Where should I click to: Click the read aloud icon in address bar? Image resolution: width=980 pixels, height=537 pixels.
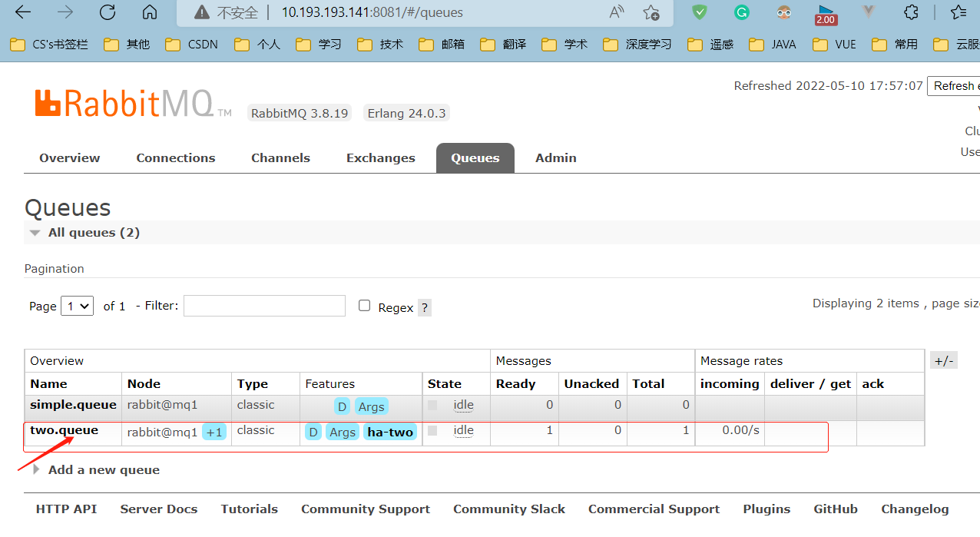pyautogui.click(x=616, y=12)
